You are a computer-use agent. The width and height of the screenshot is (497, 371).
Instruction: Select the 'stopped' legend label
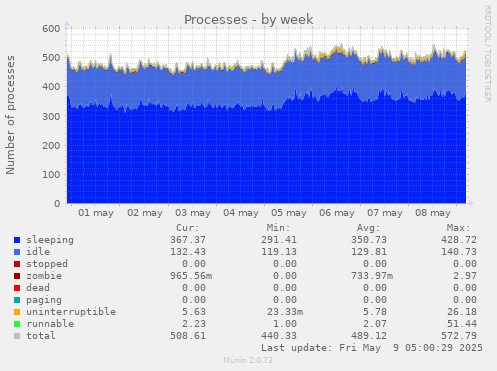(x=47, y=264)
